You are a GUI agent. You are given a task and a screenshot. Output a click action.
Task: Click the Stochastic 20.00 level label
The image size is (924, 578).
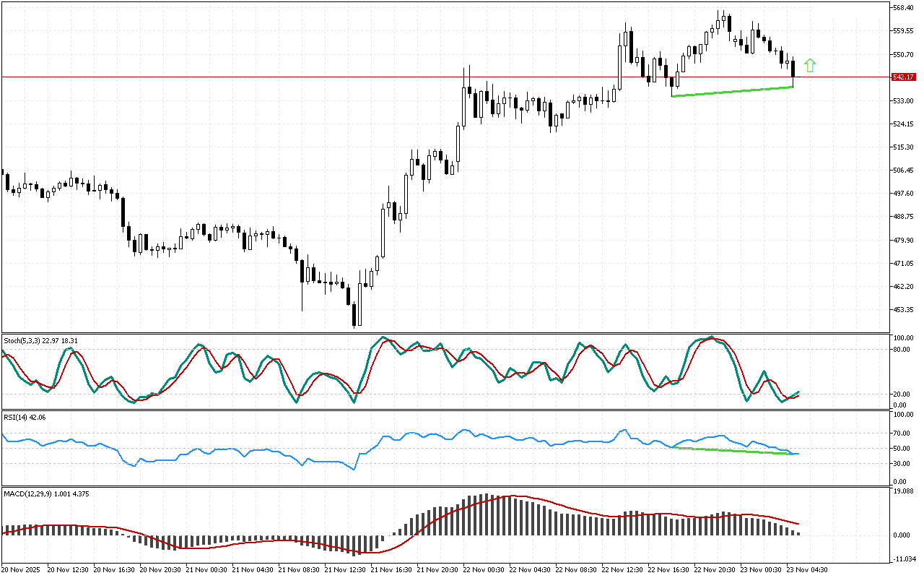(x=902, y=394)
